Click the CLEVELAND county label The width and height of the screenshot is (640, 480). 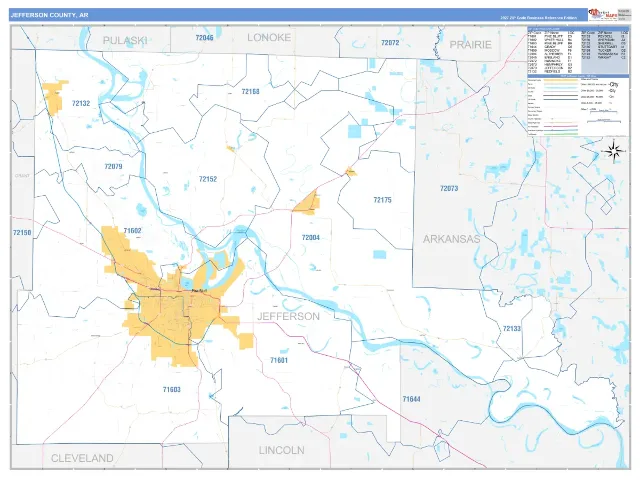[82, 458]
